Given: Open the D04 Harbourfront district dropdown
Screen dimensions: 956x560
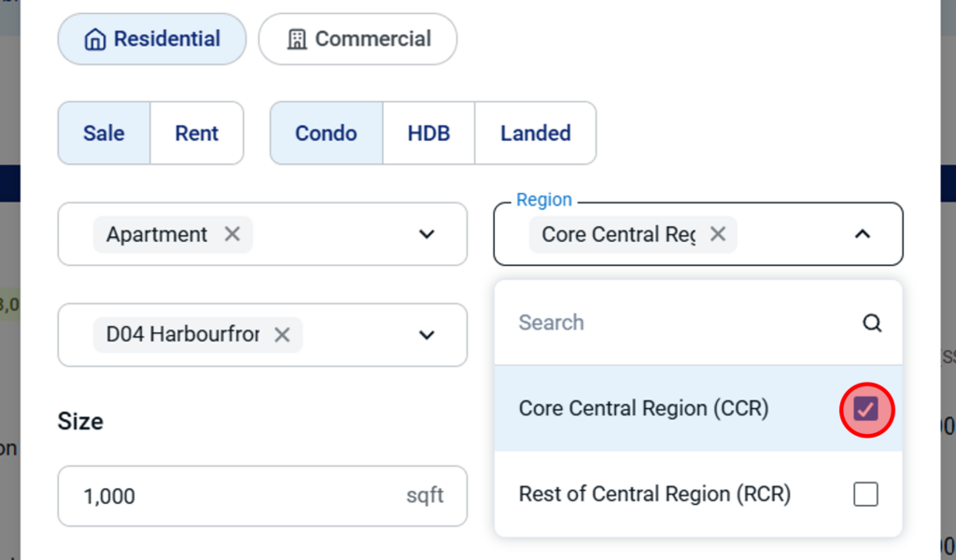Looking at the screenshot, I should (427, 335).
